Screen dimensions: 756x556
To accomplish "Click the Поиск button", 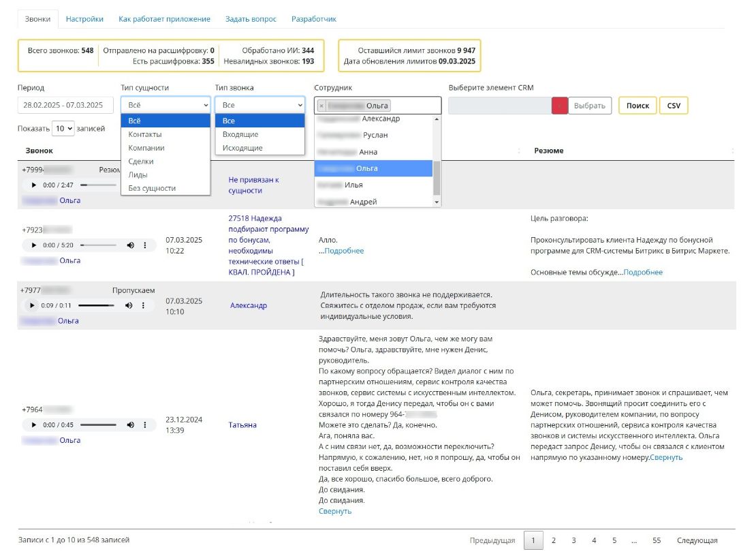I will point(637,106).
